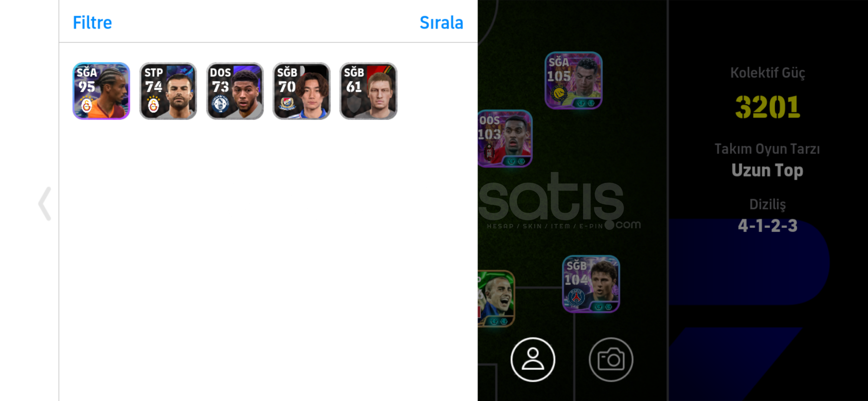
Task: Select the SĞB 70 player card
Action: pyautogui.click(x=301, y=91)
